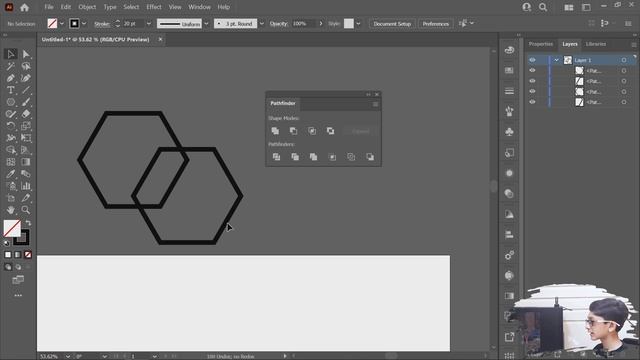This screenshot has width=640, height=360.
Task: Apply Intersect shape mode in Pathfinder
Action: pyautogui.click(x=312, y=131)
